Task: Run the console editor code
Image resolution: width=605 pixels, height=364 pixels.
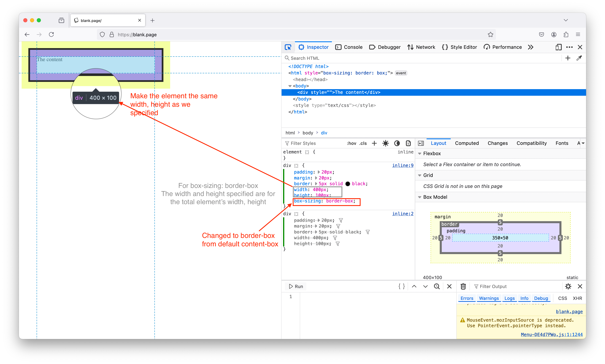Action: coord(296,287)
